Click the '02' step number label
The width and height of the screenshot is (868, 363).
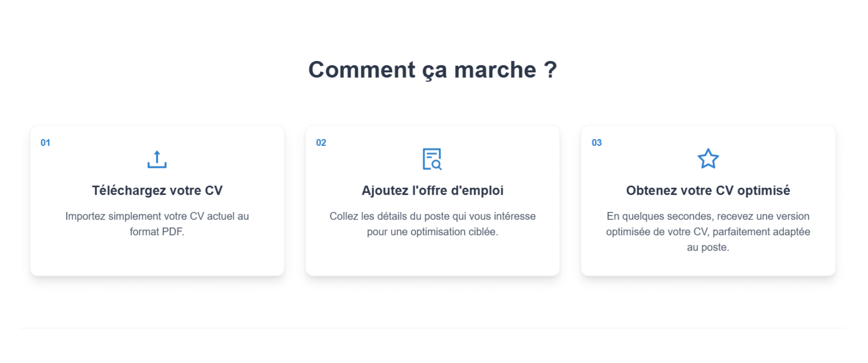click(320, 142)
